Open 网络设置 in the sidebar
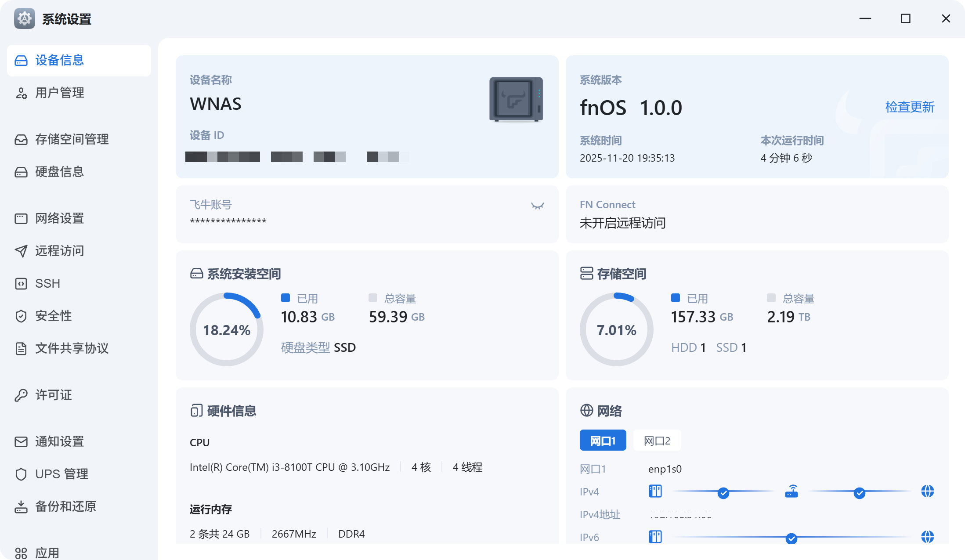Viewport: 965px width, 560px height. [59, 218]
